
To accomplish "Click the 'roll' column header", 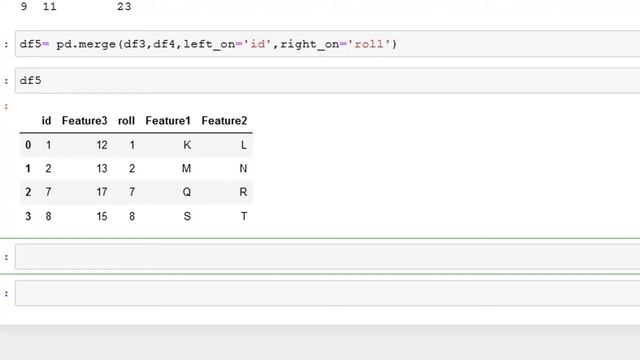I will (126, 121).
